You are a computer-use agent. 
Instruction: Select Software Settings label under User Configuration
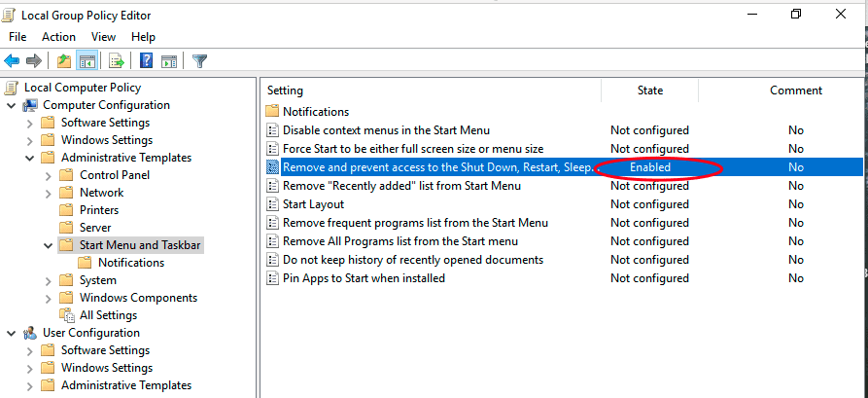point(105,350)
